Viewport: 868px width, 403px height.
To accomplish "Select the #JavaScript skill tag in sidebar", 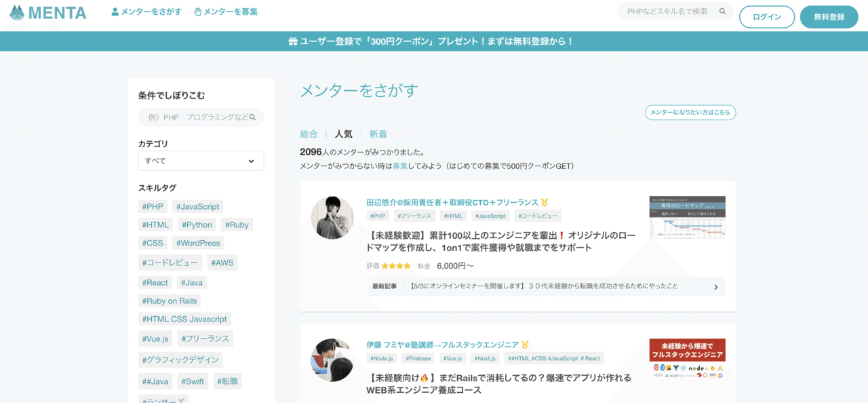I will point(197,206).
